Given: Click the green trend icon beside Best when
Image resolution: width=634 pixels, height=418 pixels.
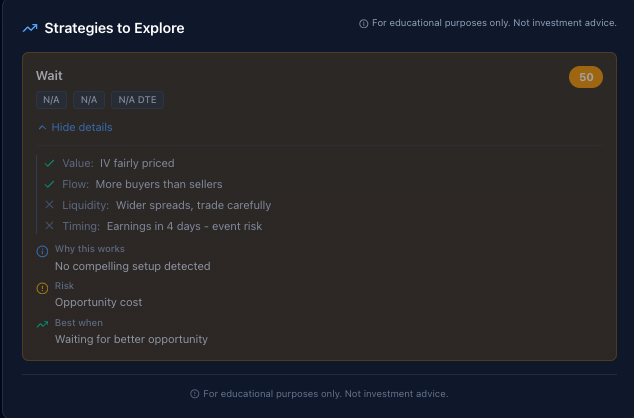Looking at the screenshot, I should coord(42,324).
